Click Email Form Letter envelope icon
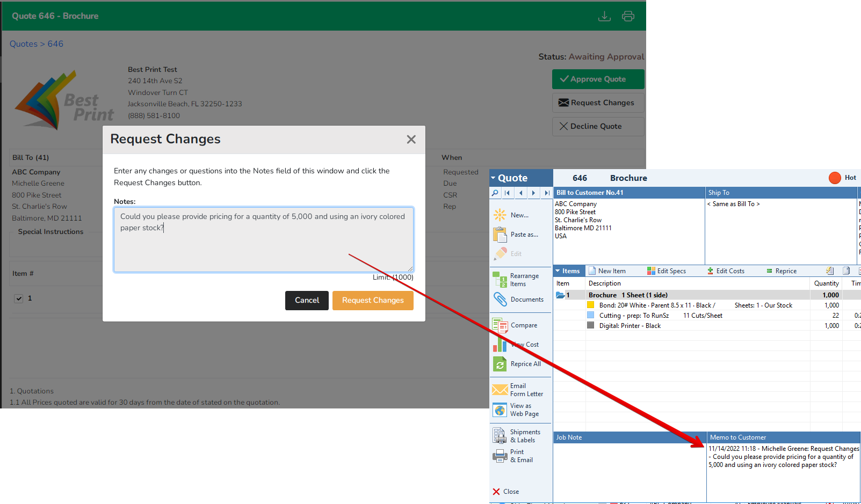 pos(500,390)
